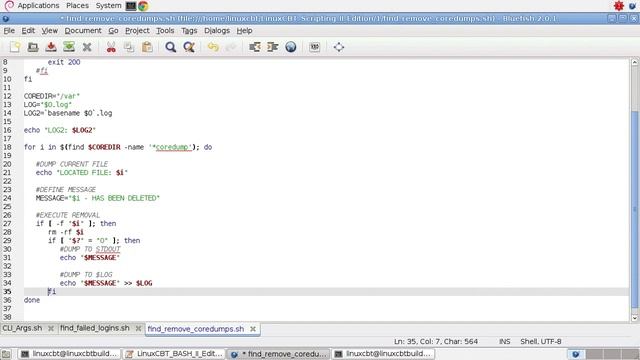Open the View menu
Screen dimensions: 640x360
tap(49, 31)
